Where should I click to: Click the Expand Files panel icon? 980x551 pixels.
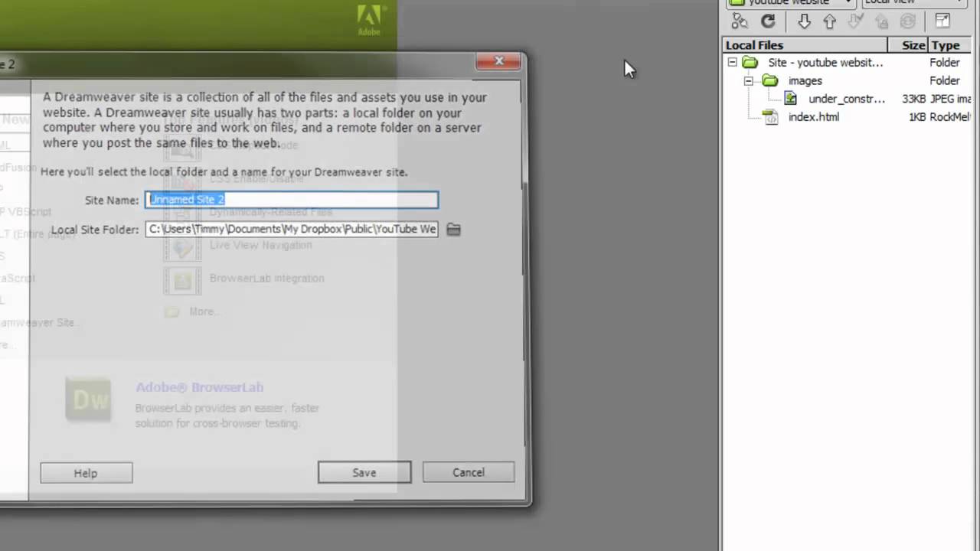point(942,21)
